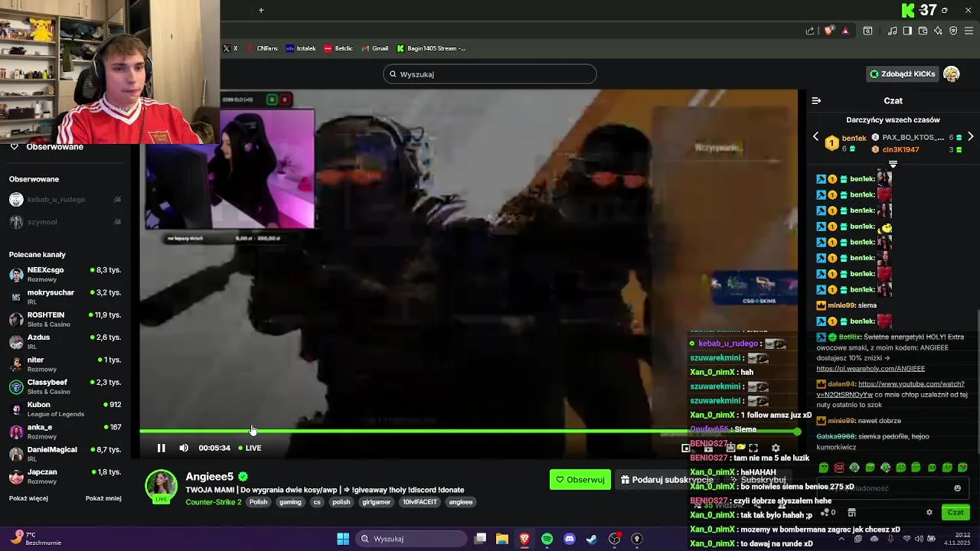Open the user profile avatar menu
This screenshot has width=980, height=551.
[x=951, y=73]
